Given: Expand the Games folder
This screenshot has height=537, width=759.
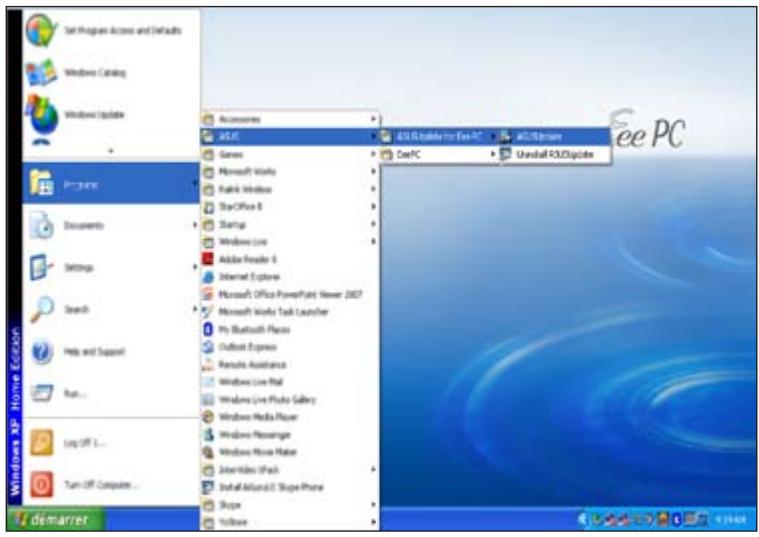Looking at the screenshot, I should (x=290, y=154).
